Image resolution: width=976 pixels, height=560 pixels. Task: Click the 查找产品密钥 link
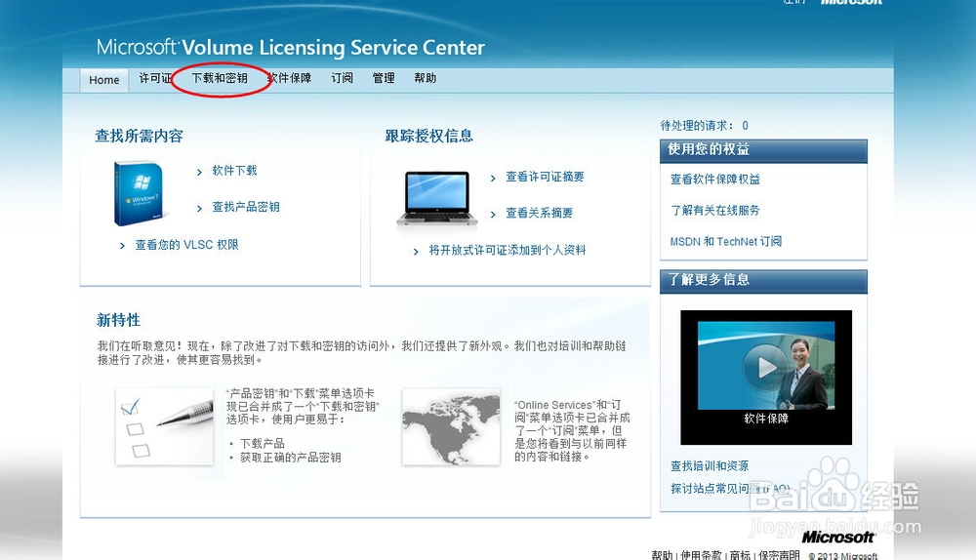[246, 207]
